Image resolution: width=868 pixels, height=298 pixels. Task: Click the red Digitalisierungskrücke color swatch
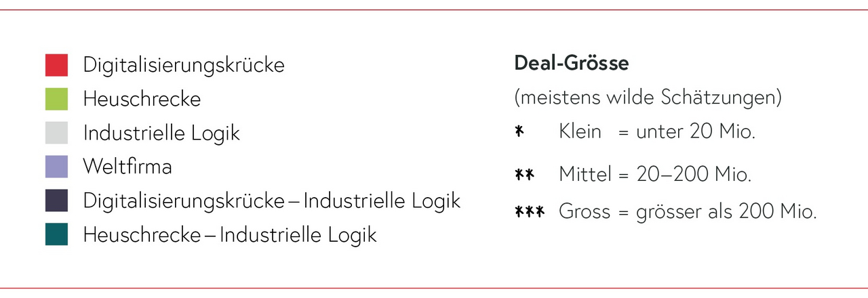(57, 65)
